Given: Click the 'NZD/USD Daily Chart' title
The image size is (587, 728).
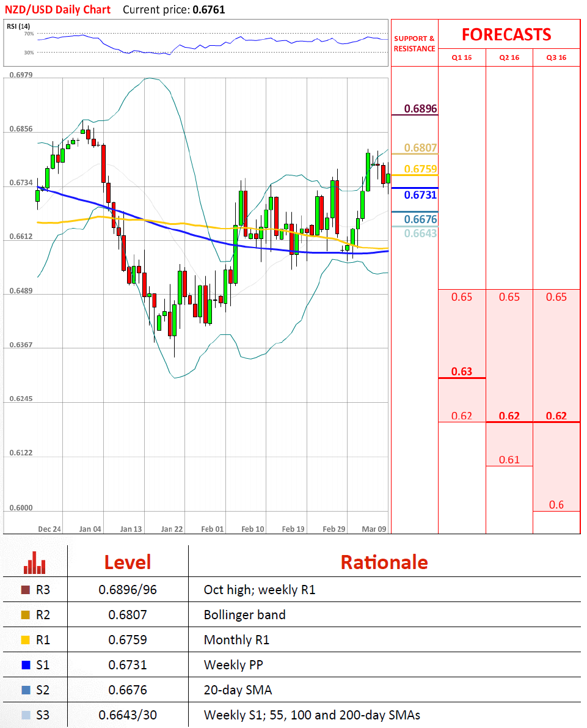Looking at the screenshot, I should 57,10.
